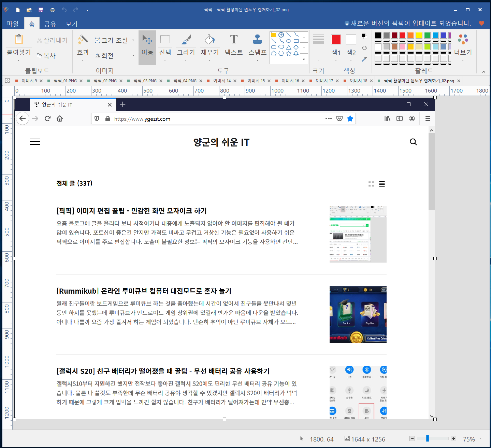The width and height of the screenshot is (491, 448).
Task: Click the grid view toggle in captured page
Action: (x=371, y=184)
